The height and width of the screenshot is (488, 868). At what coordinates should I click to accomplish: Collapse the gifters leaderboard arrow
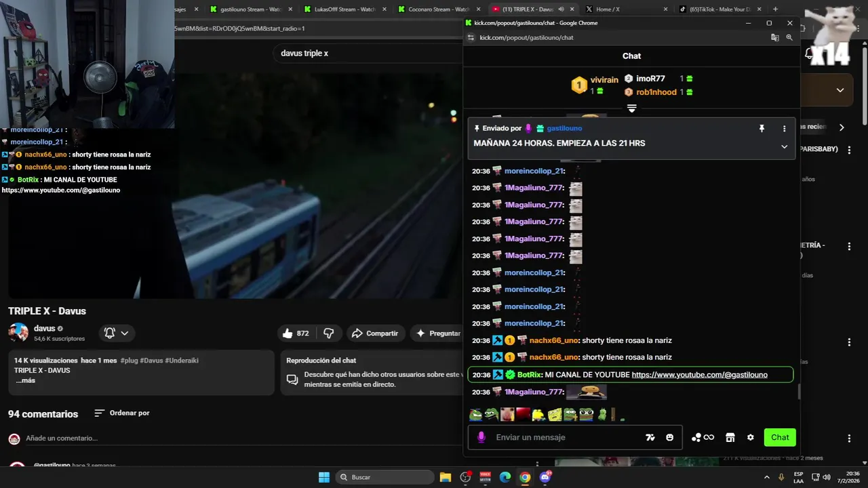[x=631, y=108]
